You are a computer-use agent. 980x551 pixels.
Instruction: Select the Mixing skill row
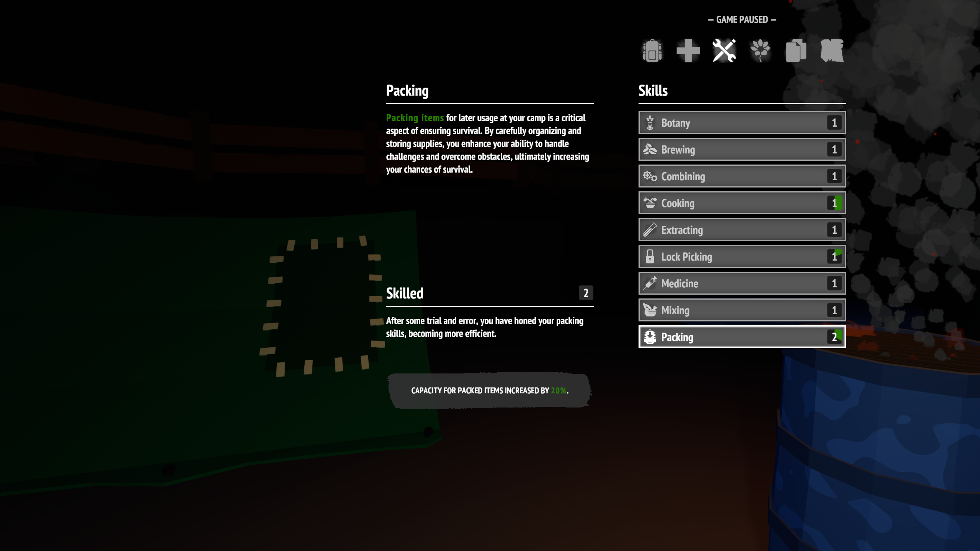tap(742, 310)
